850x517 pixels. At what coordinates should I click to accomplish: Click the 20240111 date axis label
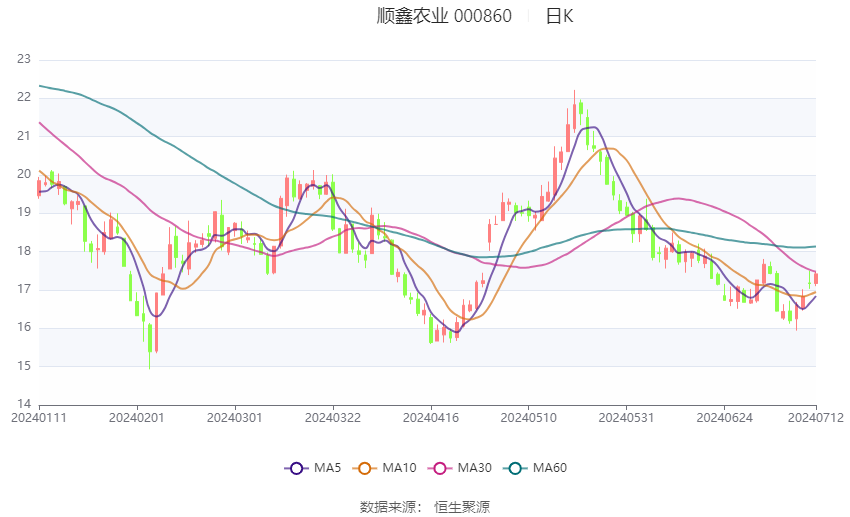click(39, 418)
